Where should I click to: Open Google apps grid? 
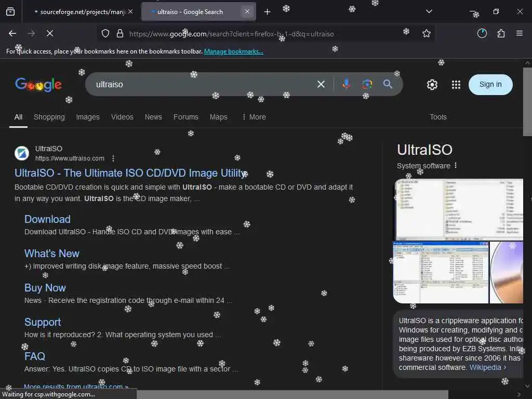click(x=456, y=85)
